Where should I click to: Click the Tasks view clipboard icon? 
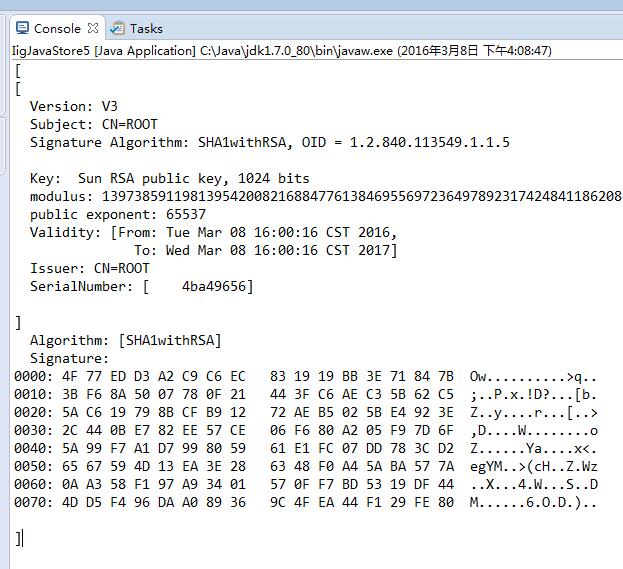click(117, 29)
